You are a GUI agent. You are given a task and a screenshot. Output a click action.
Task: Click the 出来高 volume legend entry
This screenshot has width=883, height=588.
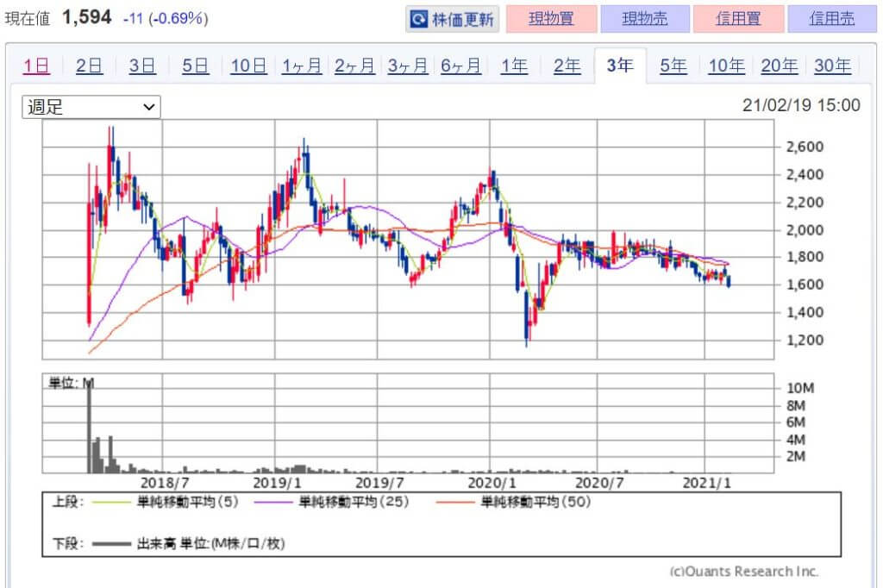(189, 543)
